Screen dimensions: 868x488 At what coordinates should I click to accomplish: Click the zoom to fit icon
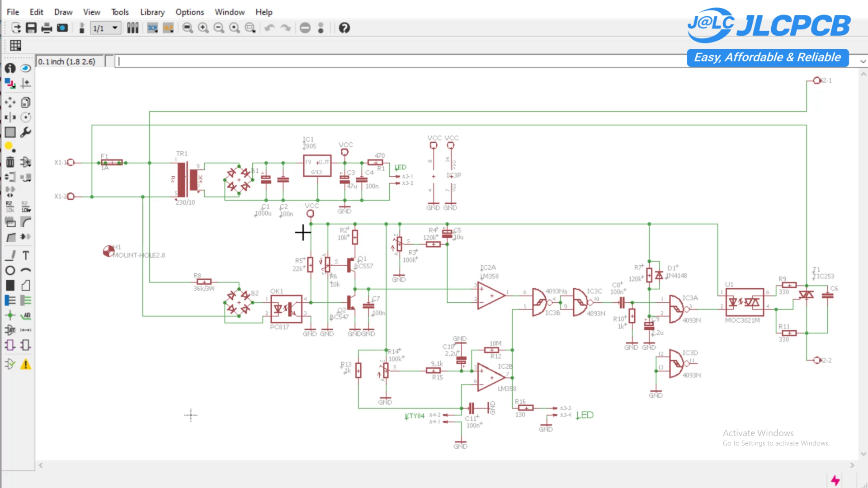[188, 28]
